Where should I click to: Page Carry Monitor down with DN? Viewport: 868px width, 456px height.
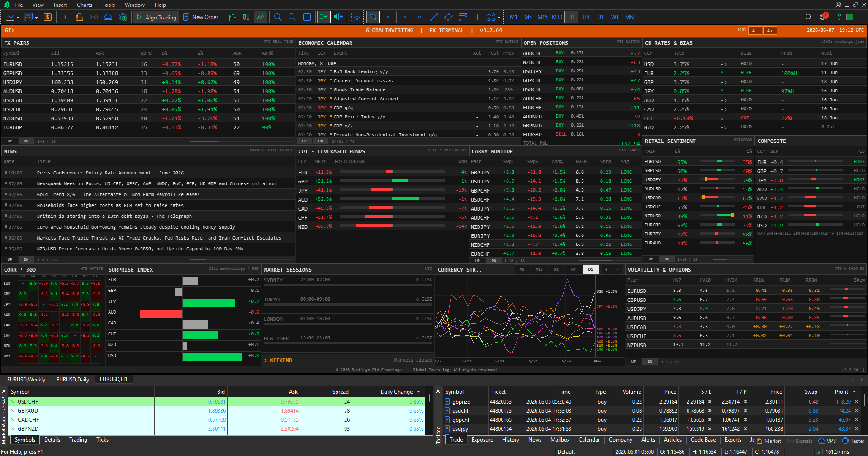tap(494, 261)
